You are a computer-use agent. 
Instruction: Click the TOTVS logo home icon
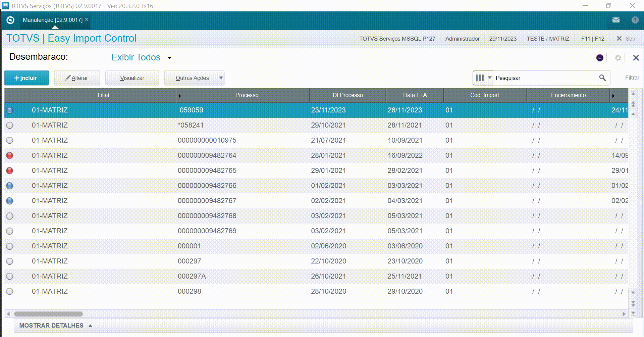click(10, 20)
